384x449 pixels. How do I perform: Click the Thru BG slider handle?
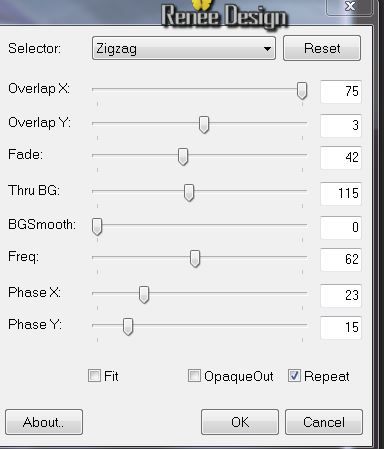(189, 193)
